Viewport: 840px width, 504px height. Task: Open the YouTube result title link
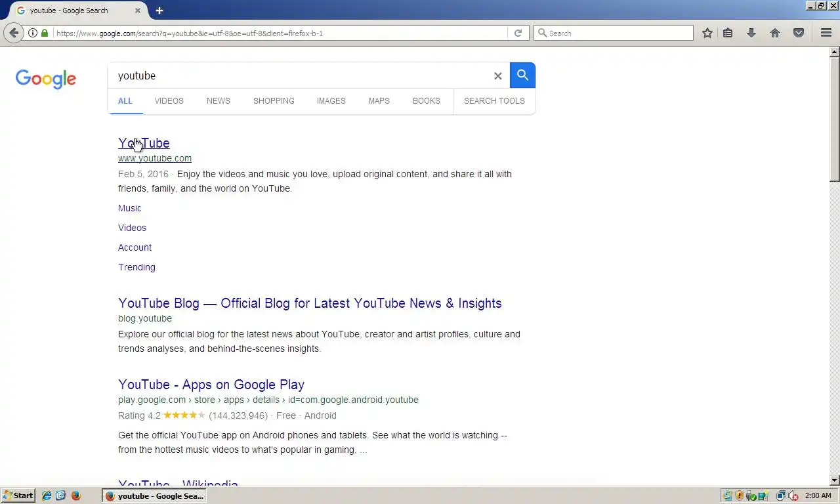[x=144, y=143]
